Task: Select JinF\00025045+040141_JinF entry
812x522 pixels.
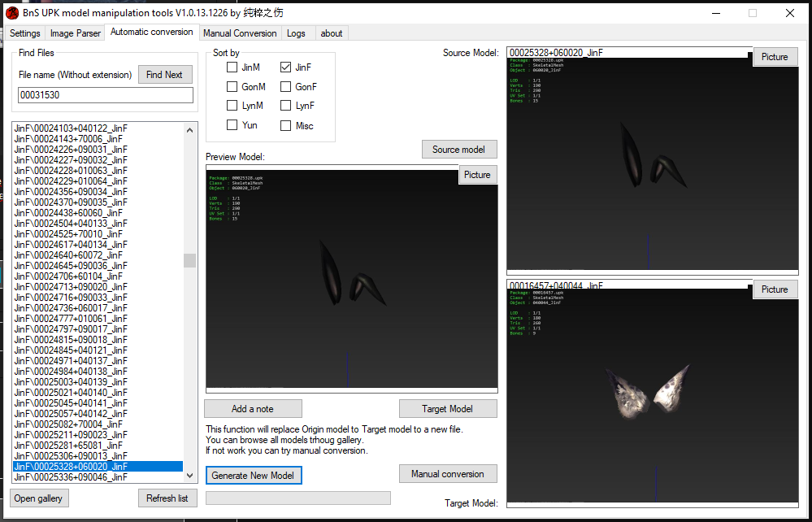Action: pyautogui.click(x=98, y=403)
